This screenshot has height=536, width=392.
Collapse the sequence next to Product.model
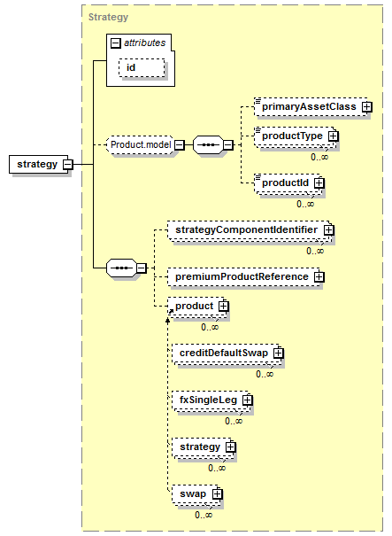228,145
